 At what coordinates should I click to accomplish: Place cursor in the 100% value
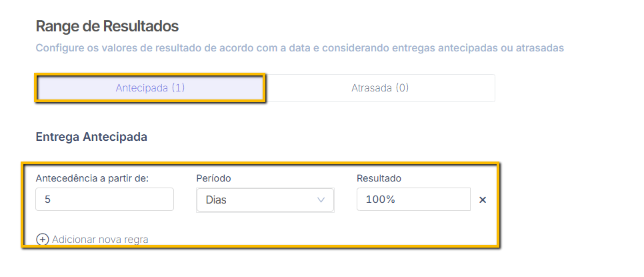click(380, 200)
